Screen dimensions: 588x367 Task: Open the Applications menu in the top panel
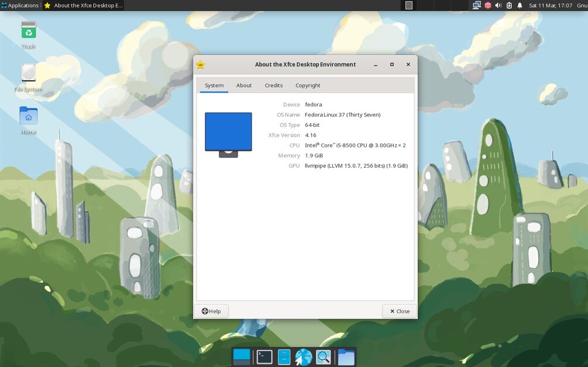click(20, 5)
